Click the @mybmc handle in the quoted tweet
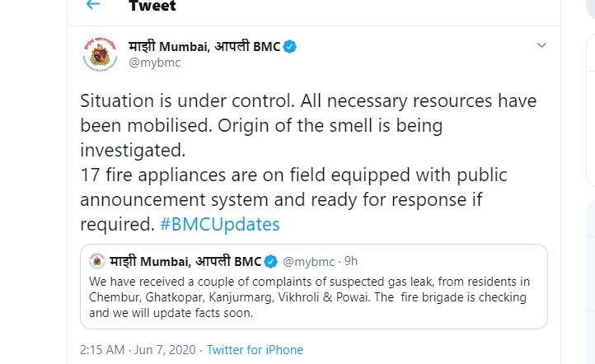This screenshot has height=364, width=595. (309, 262)
